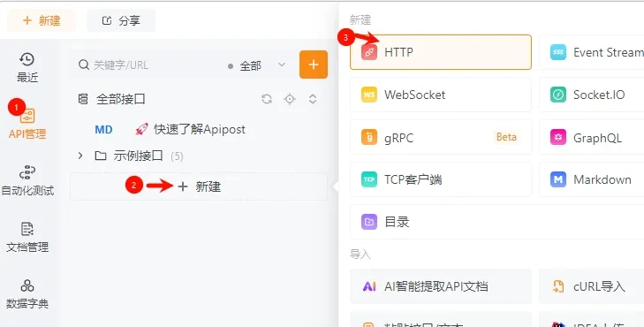The height and width of the screenshot is (327, 644).
Task: Select gRPC Beta option
Action: [x=441, y=137]
